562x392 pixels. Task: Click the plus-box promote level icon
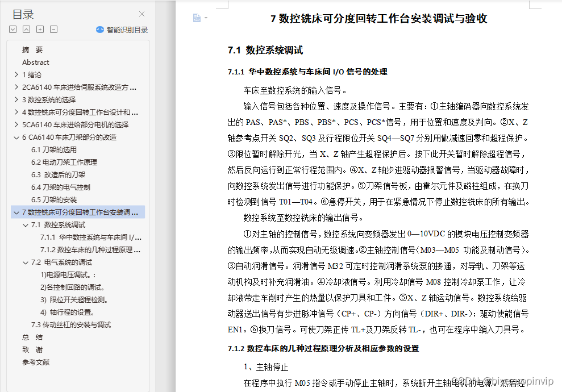(x=40, y=30)
